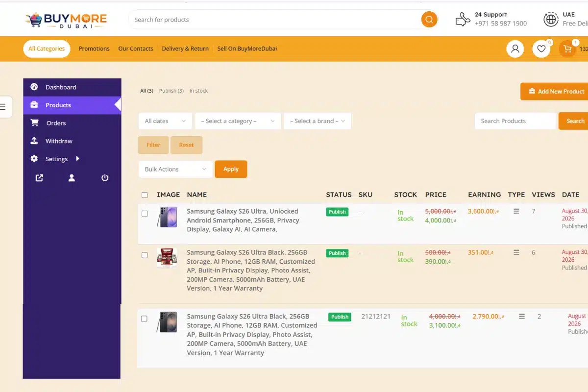Open the Bulk Actions dropdown
This screenshot has width=588, height=392.
click(x=175, y=169)
